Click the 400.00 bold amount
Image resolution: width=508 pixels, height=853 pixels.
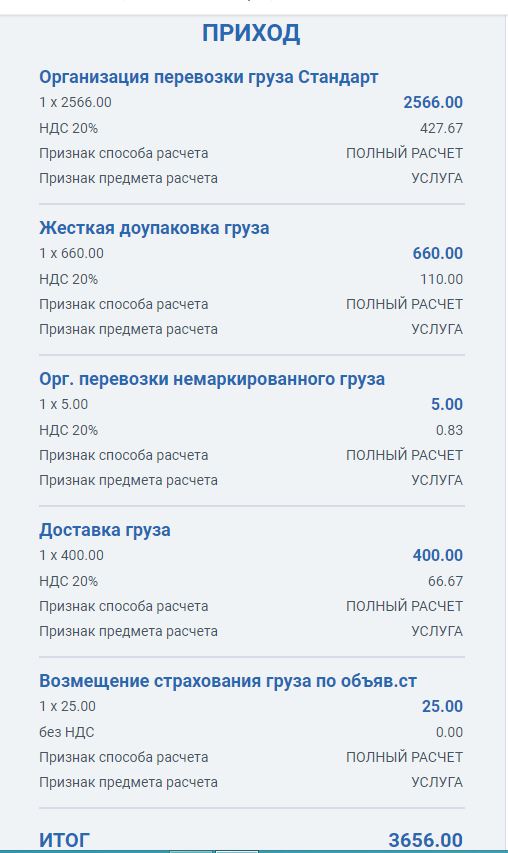pyautogui.click(x=437, y=555)
